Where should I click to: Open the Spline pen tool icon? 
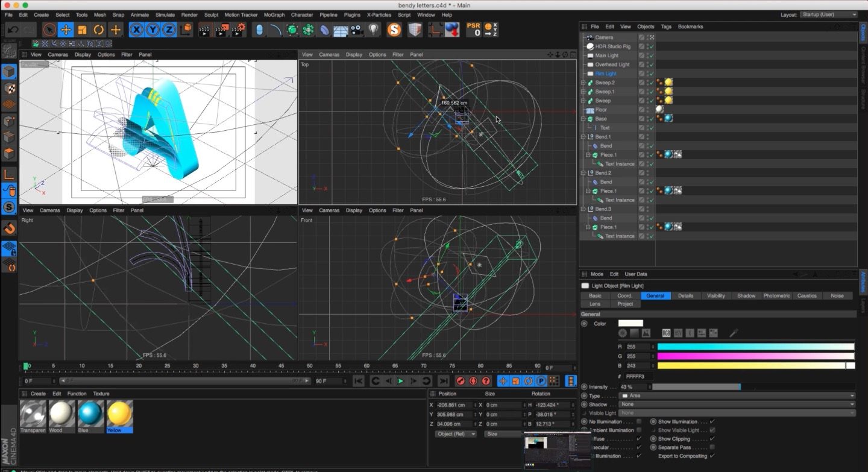click(x=275, y=30)
